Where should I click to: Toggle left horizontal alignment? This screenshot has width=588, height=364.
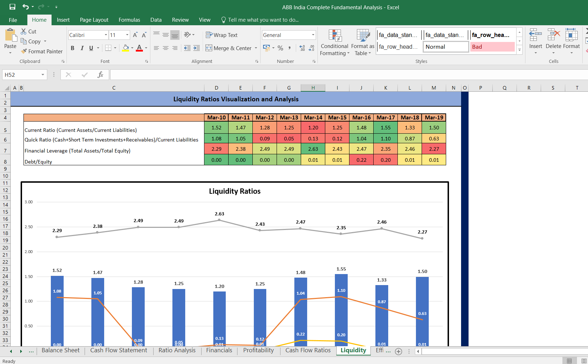(156, 48)
